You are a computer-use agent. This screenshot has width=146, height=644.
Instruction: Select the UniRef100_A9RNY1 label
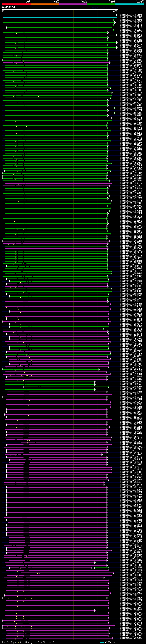(131, 361)
